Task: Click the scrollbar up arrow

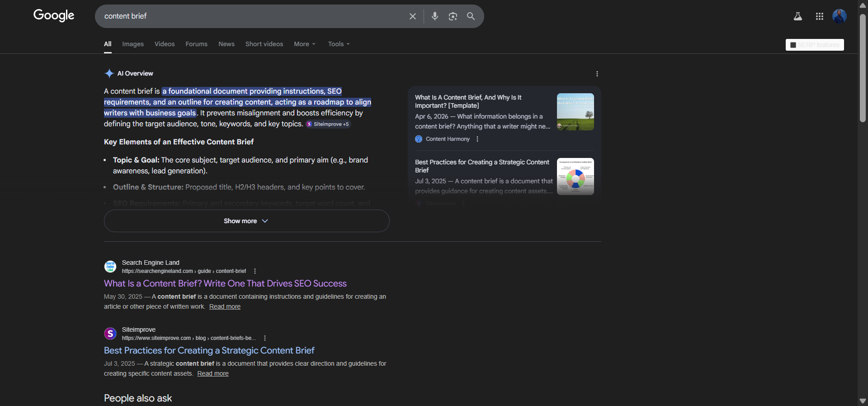Action: [863, 5]
